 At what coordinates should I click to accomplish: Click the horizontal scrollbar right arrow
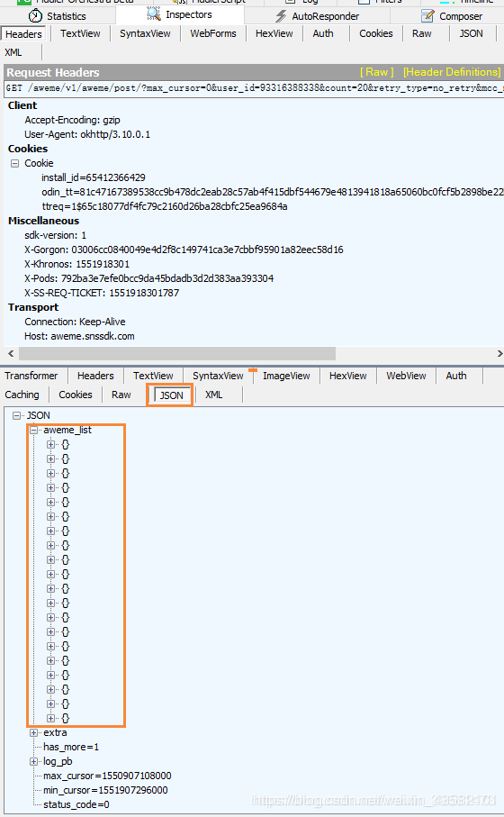coord(499,354)
